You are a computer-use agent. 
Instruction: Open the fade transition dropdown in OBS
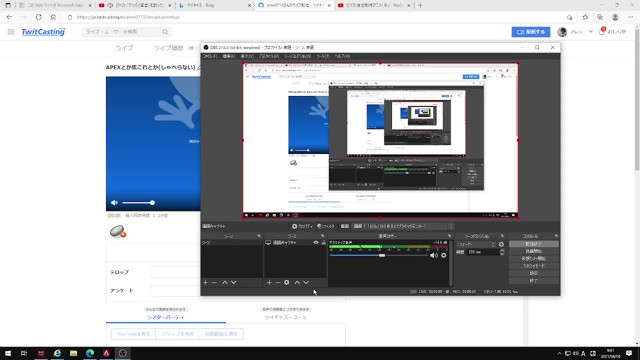476,244
